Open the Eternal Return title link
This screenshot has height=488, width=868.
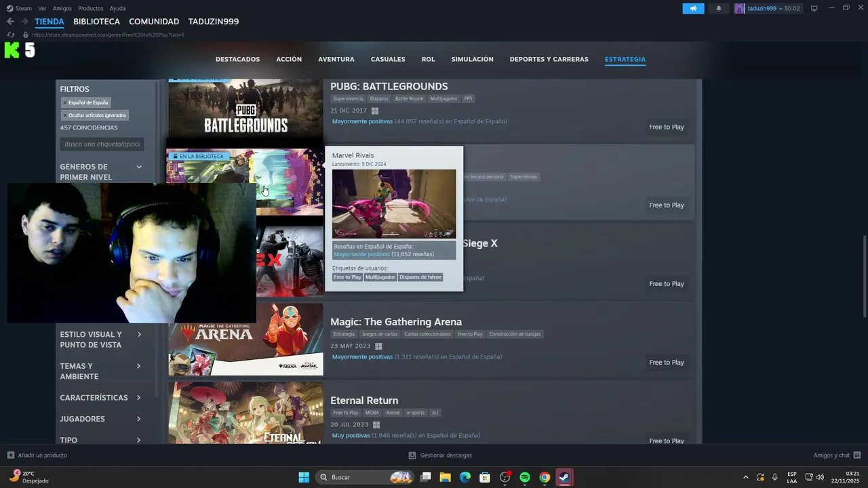[x=364, y=401]
